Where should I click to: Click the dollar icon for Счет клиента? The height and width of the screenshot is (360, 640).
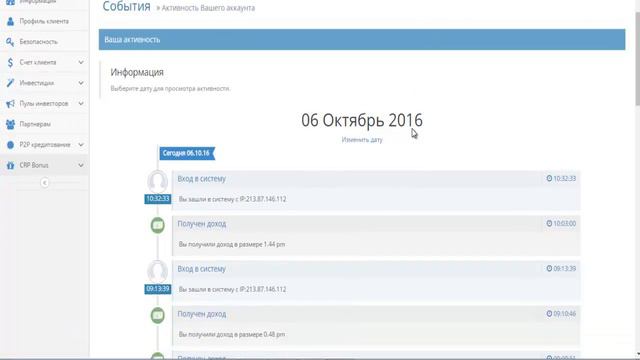(10, 62)
